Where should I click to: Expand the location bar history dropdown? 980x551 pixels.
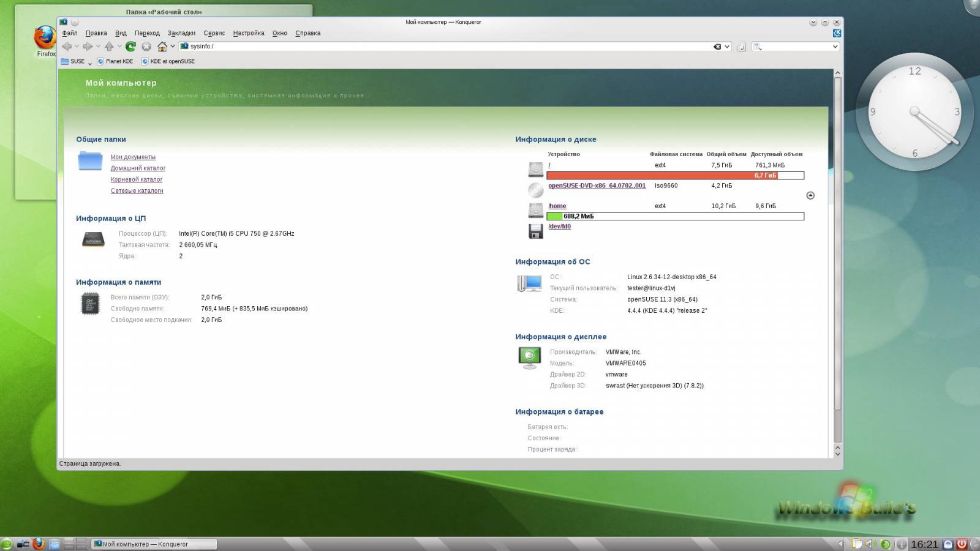click(727, 47)
